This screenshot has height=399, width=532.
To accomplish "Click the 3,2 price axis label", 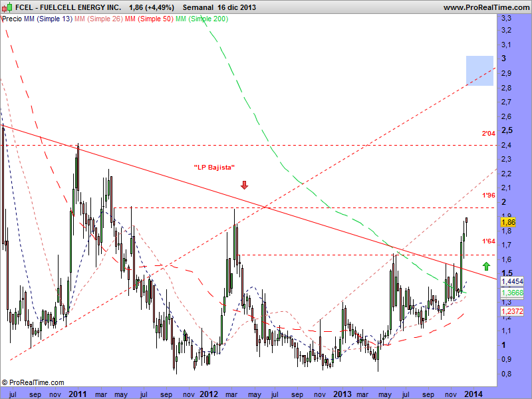I will click(x=506, y=30).
